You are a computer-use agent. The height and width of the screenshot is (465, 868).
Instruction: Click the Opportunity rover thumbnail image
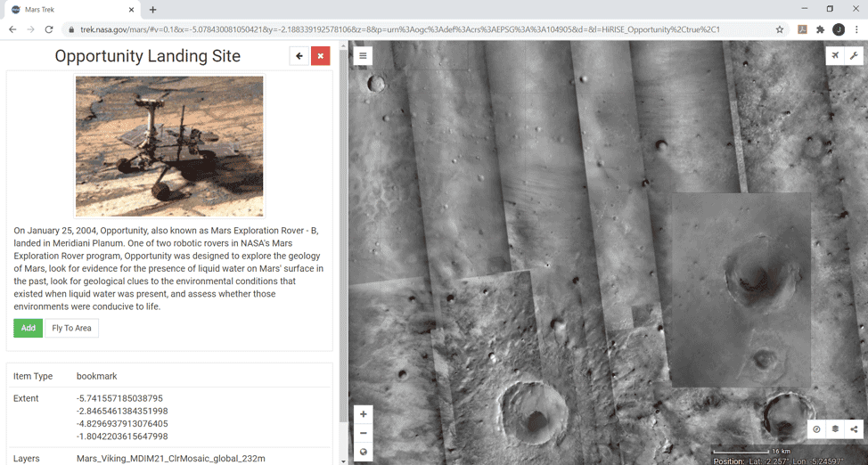(169, 146)
